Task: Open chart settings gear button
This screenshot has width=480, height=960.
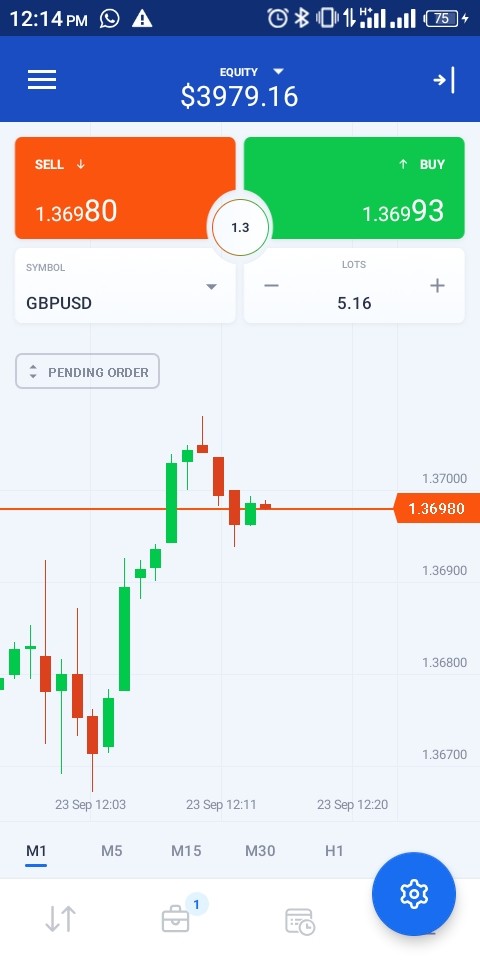Action: tap(414, 893)
